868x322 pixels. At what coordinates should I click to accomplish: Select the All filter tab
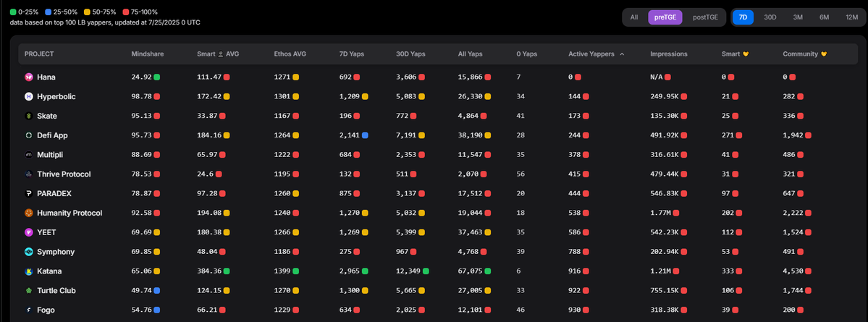(x=634, y=17)
